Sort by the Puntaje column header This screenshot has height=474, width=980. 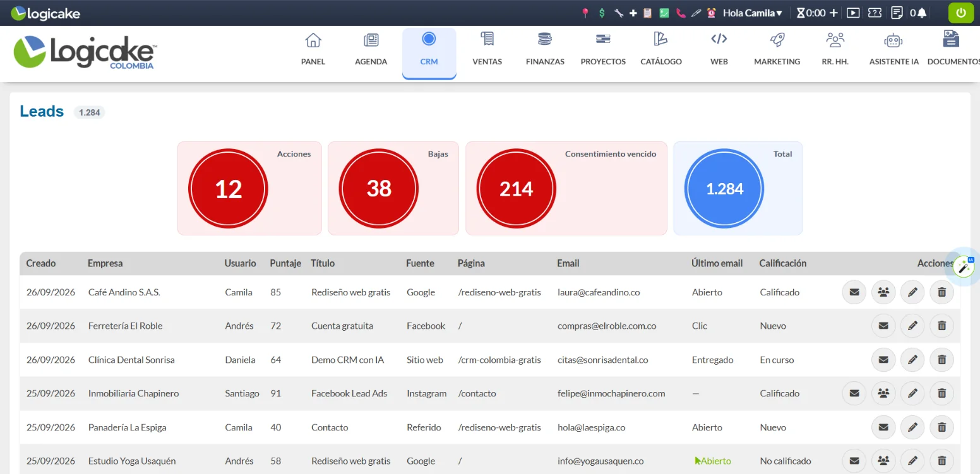[x=285, y=263]
